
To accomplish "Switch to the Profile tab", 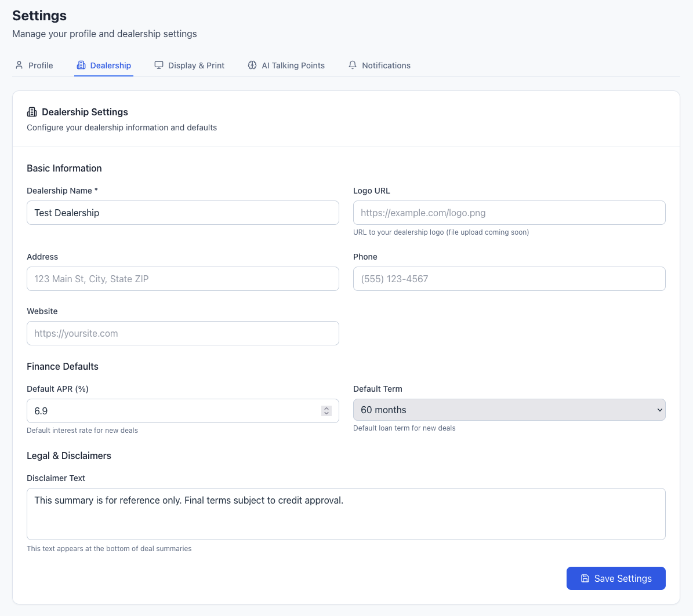I will 40,65.
